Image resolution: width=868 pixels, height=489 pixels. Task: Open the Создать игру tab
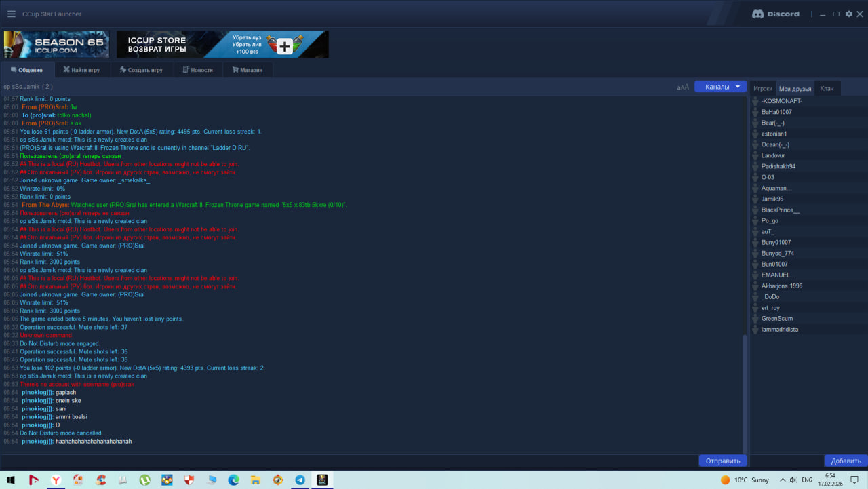pyautogui.click(x=141, y=70)
